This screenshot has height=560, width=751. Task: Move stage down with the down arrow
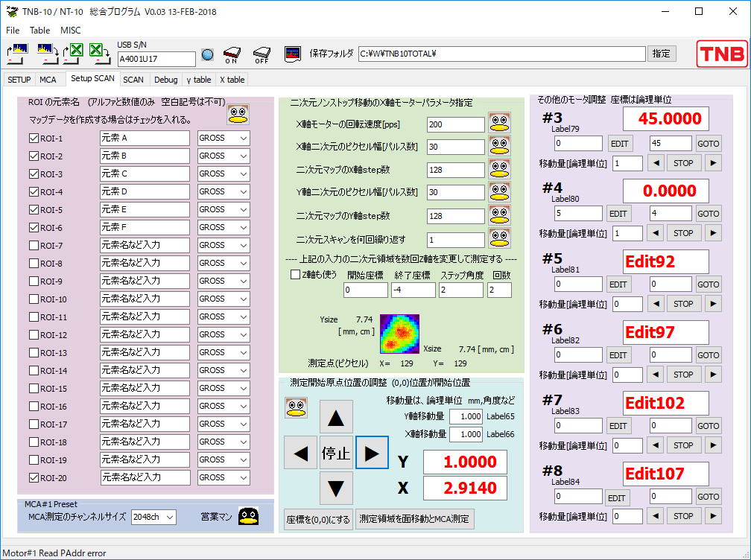[x=336, y=489]
